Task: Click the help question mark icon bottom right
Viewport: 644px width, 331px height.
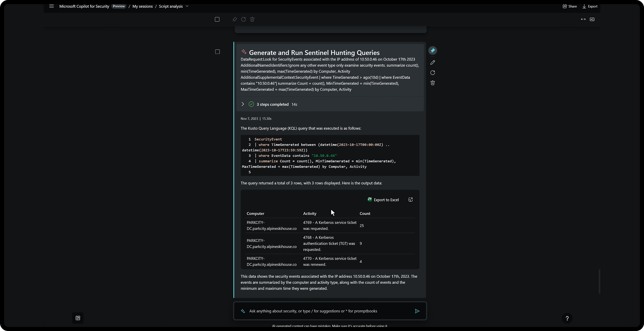Action: point(567,318)
